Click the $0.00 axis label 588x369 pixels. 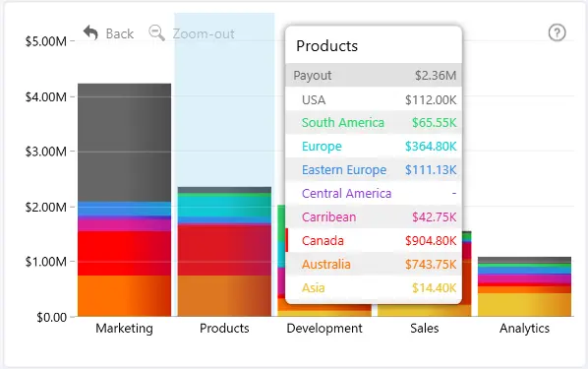[52, 317]
